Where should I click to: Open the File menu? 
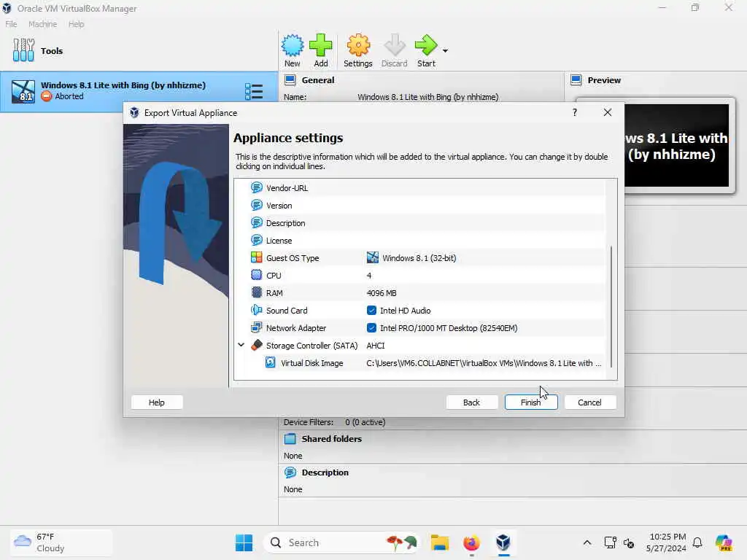(11, 24)
